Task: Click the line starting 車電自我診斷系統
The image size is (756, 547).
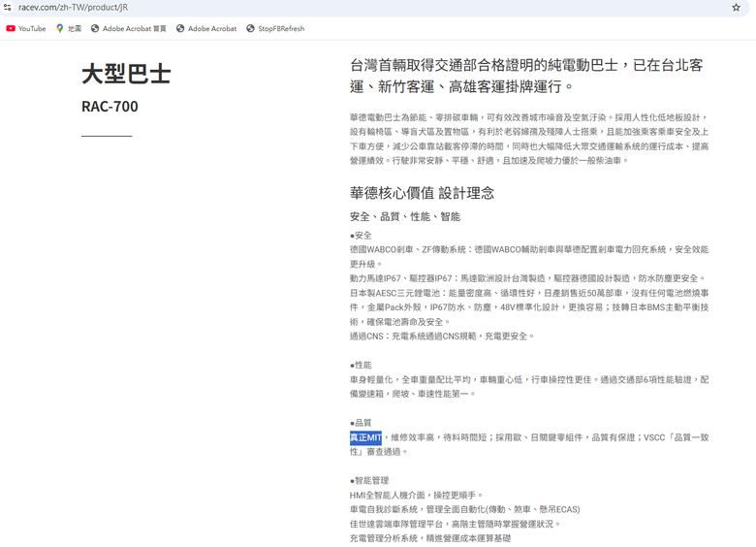Action: click(x=465, y=509)
